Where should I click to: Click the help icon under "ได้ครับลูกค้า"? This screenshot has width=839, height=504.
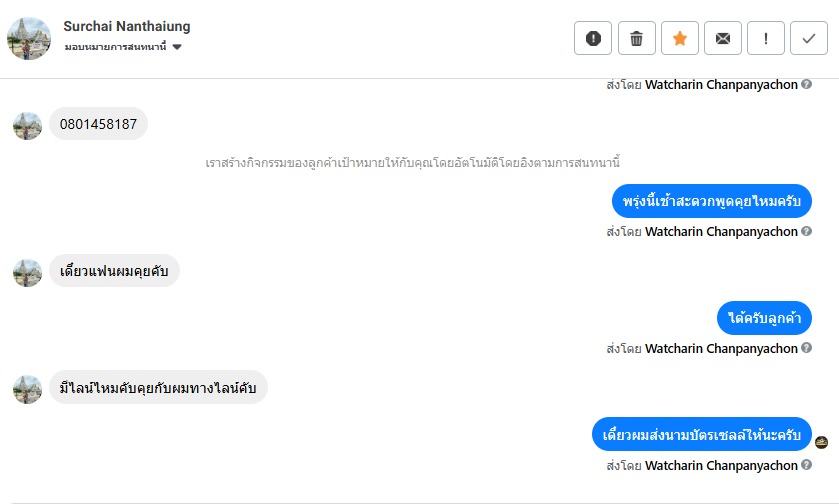(x=806, y=349)
